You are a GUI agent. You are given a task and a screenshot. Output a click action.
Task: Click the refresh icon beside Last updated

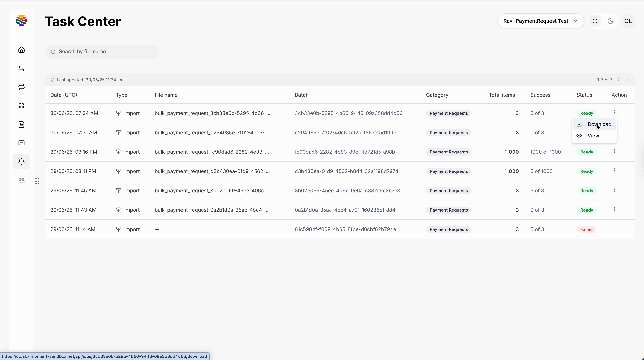click(x=52, y=80)
